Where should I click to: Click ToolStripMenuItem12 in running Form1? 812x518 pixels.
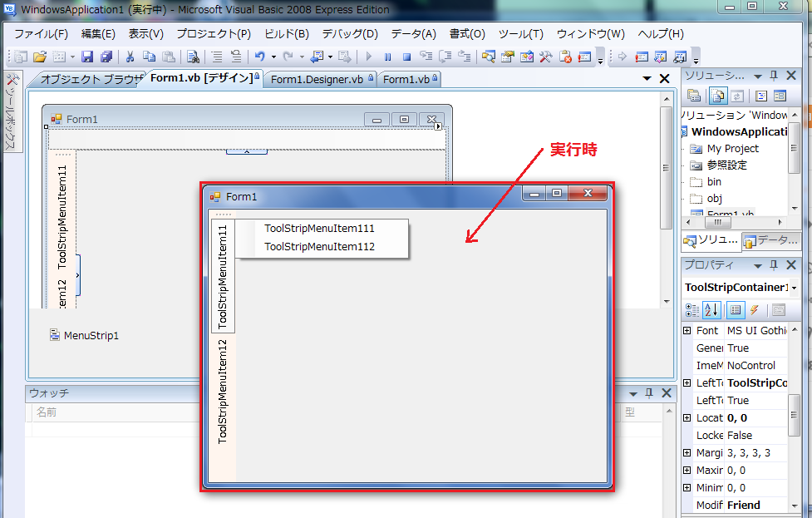coord(223,391)
